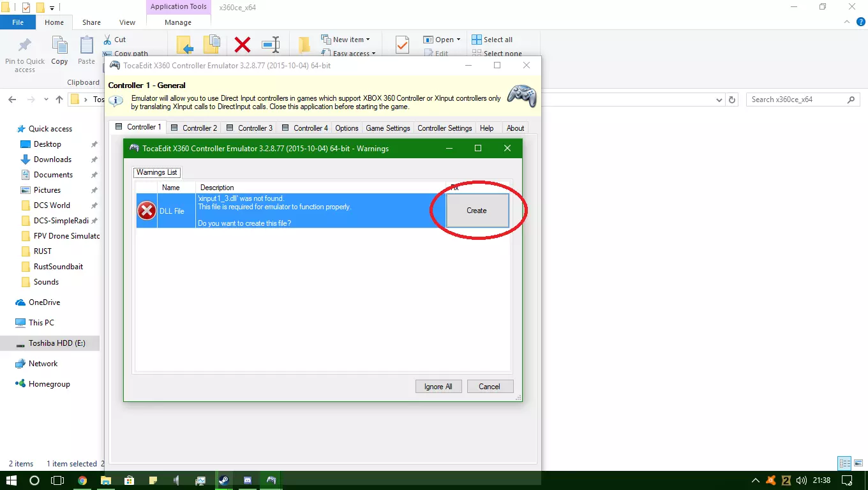
Task: Open Steam from the taskbar
Action: 224,480
